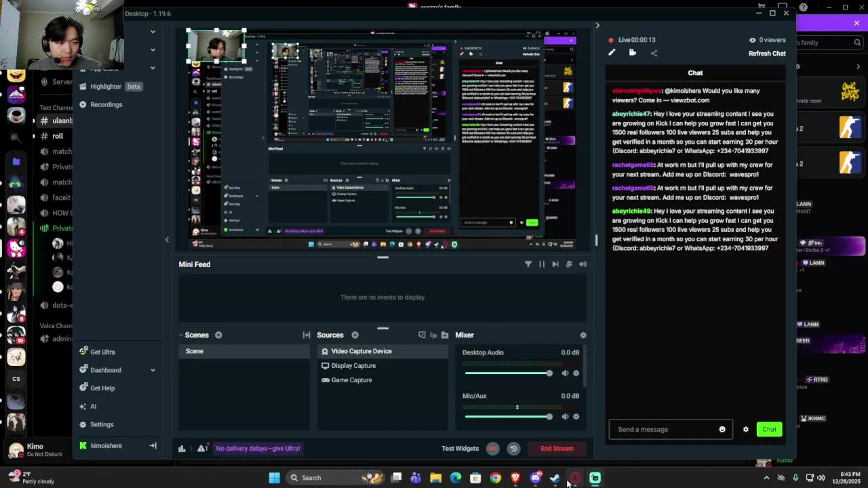Toggle the red record button
This screenshot has width=868, height=488.
[493, 449]
